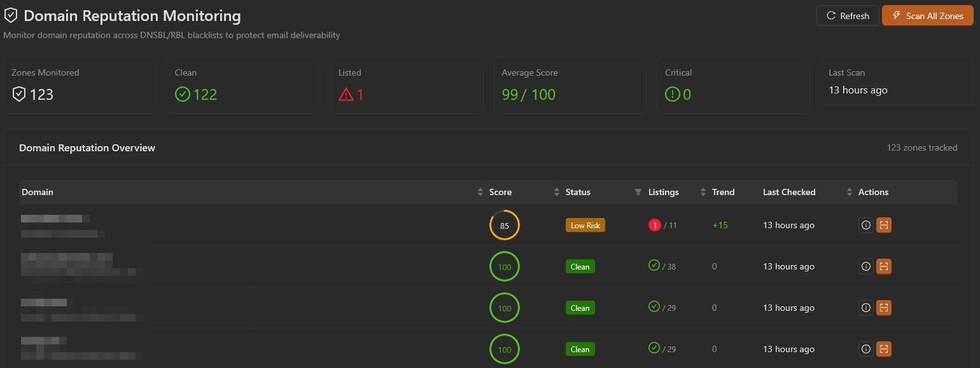
Task: Rescan the Low Risk domain with scan icon
Action: click(x=883, y=225)
